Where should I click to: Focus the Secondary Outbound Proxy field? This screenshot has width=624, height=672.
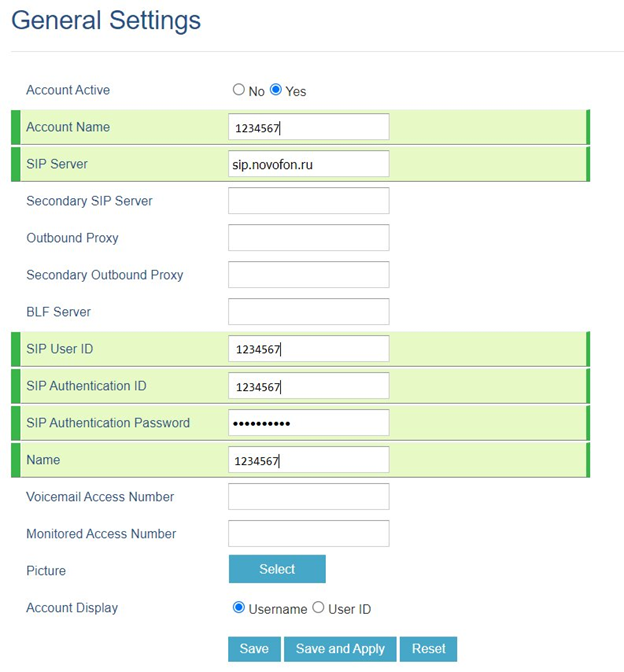(308, 275)
